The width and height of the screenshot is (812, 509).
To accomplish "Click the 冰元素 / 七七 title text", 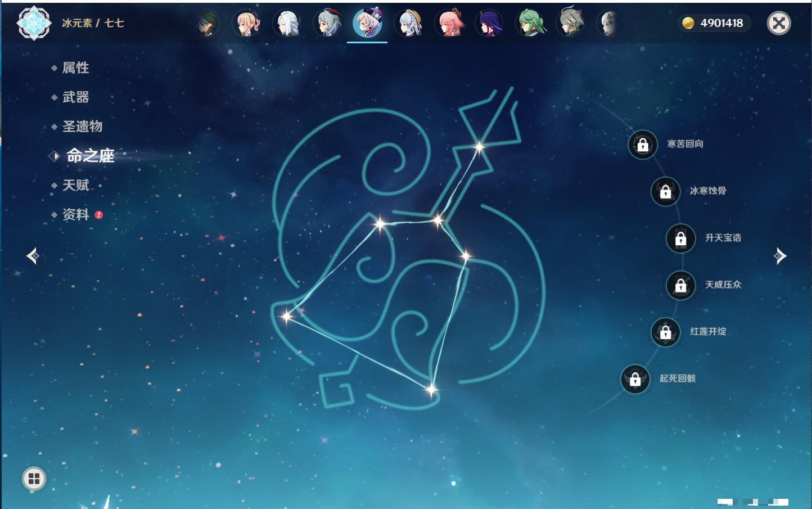I will click(x=93, y=23).
